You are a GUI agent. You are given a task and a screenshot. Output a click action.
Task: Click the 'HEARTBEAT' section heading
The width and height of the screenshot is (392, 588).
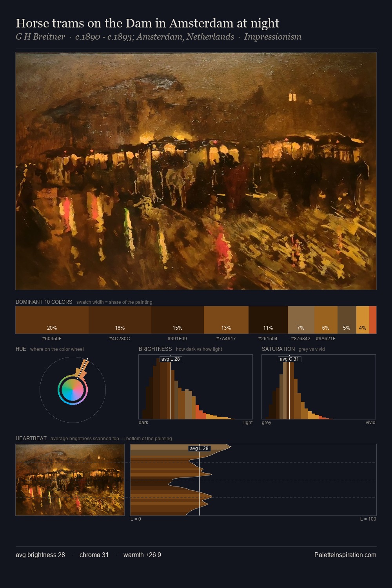(31, 438)
